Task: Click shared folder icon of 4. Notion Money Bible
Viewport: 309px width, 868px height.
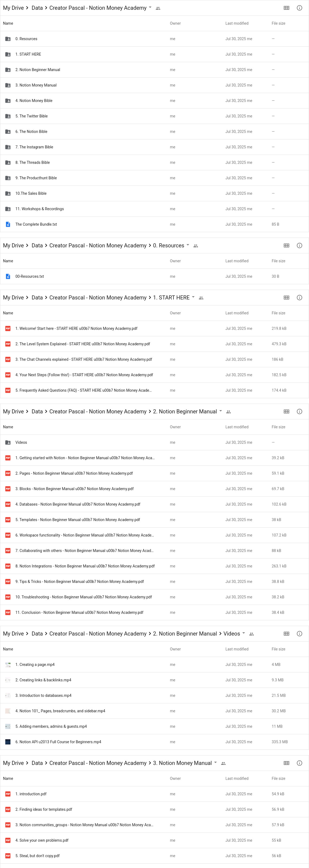Action: point(8,101)
